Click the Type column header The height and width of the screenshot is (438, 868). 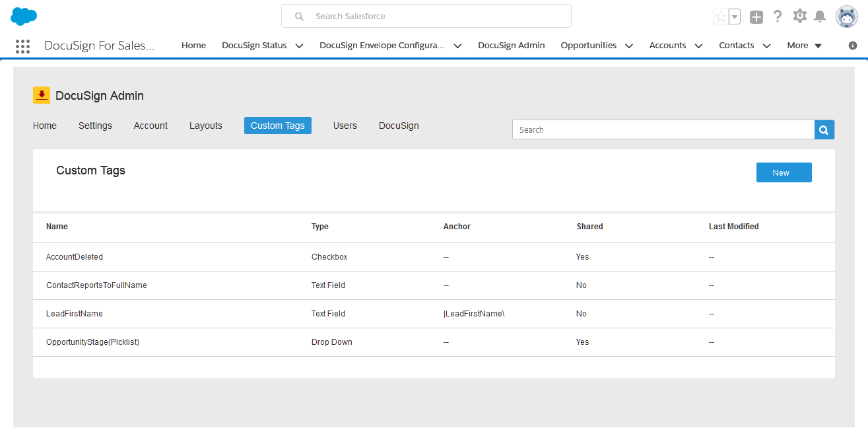320,227
